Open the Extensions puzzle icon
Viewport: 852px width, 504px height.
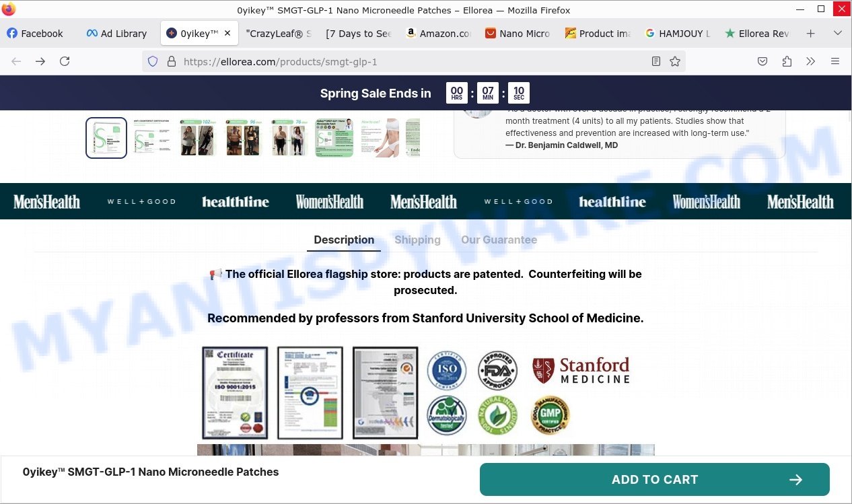pos(787,61)
